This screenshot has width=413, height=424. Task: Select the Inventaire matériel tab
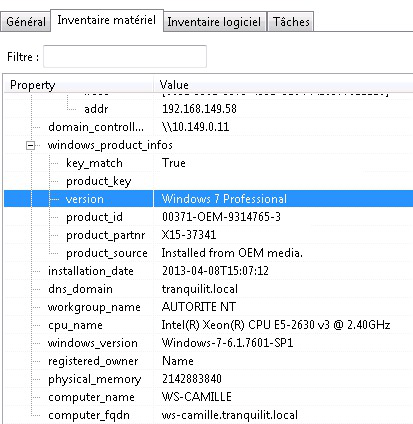(x=107, y=20)
